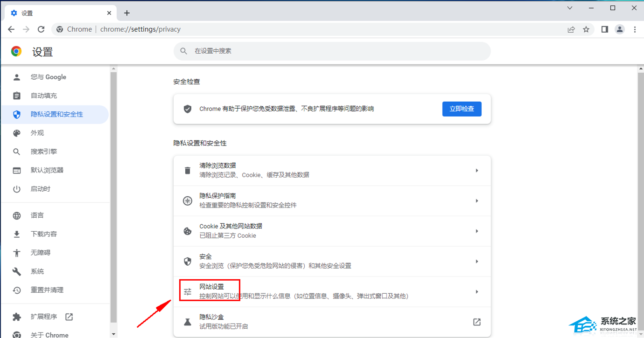This screenshot has height=338, width=644.
Task: Open the 安全 row
Action: coord(332,262)
